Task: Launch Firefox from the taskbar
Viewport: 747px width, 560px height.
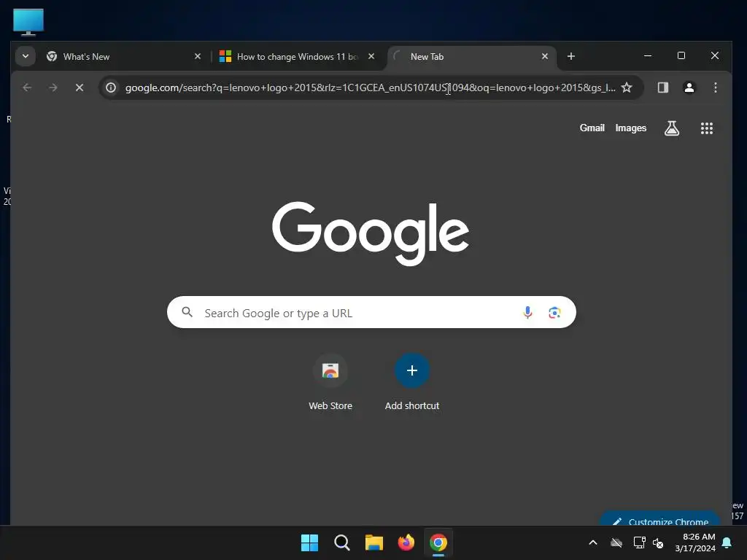Action: pos(406,542)
